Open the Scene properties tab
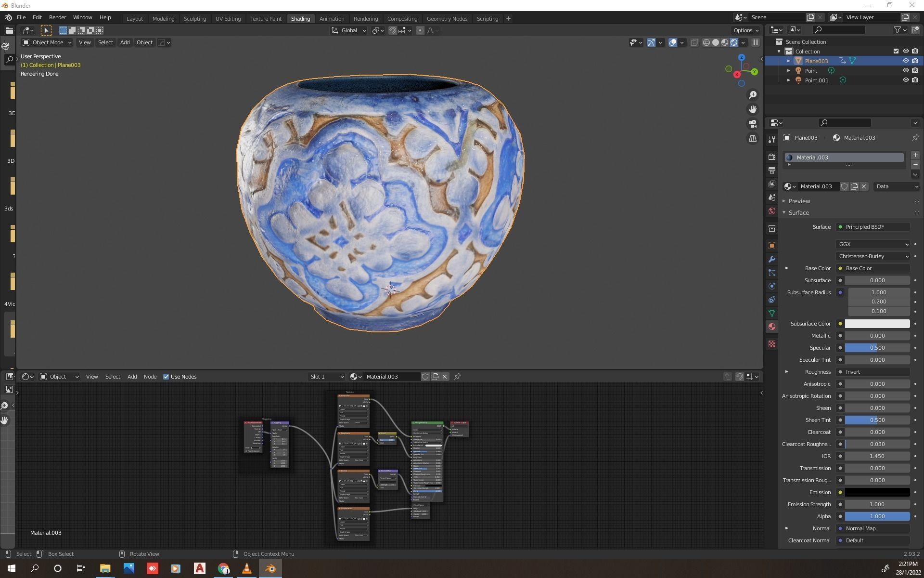Viewport: 924px width, 578px height. click(772, 197)
